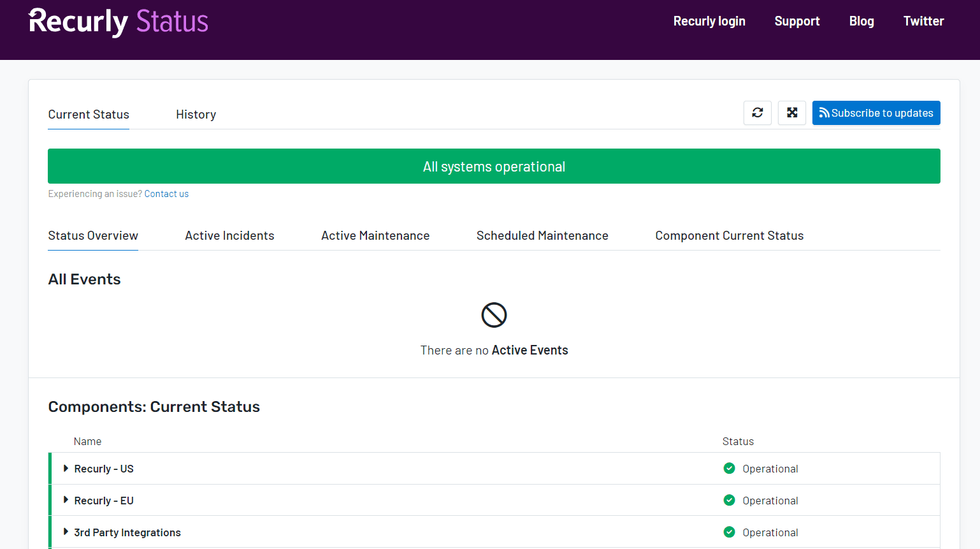The image size is (980, 549).
Task: Click the Subscribe to updates button
Action: (x=876, y=112)
